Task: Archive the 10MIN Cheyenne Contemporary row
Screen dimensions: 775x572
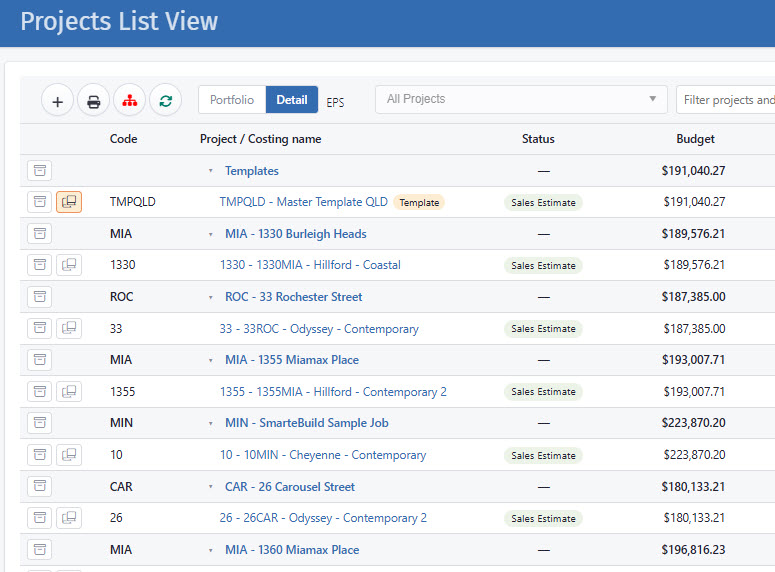Action: tap(40, 454)
